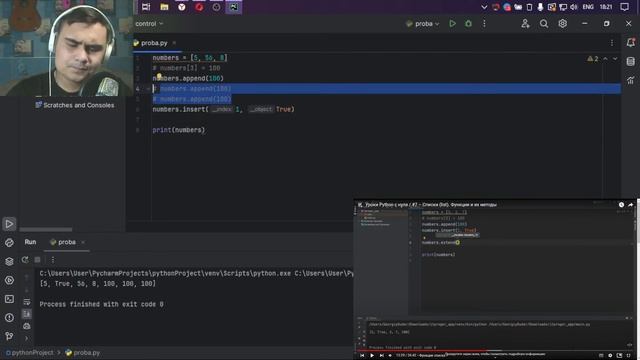Close the proba.py editor tab

point(174,43)
